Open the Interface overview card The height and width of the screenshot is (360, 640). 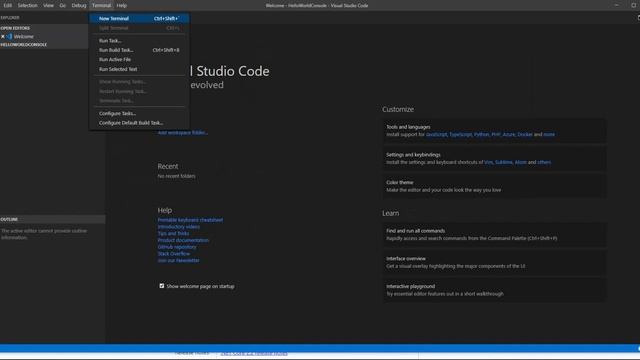tap(494, 262)
